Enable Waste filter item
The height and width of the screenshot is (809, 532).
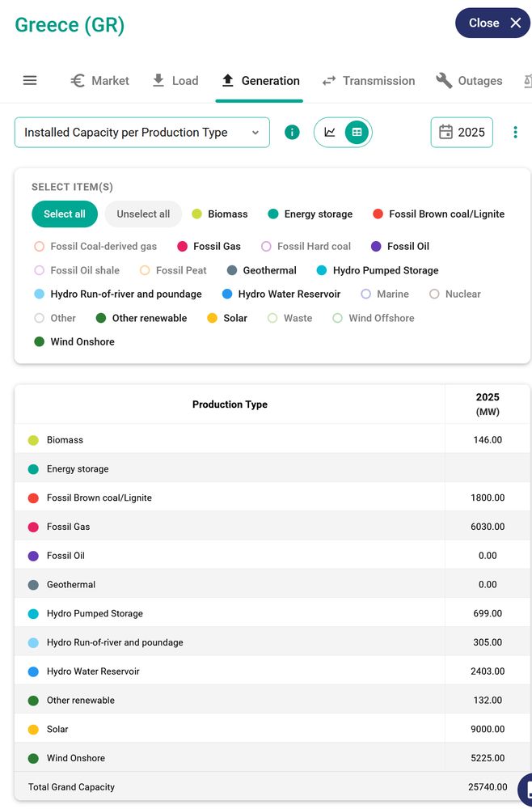(x=289, y=318)
